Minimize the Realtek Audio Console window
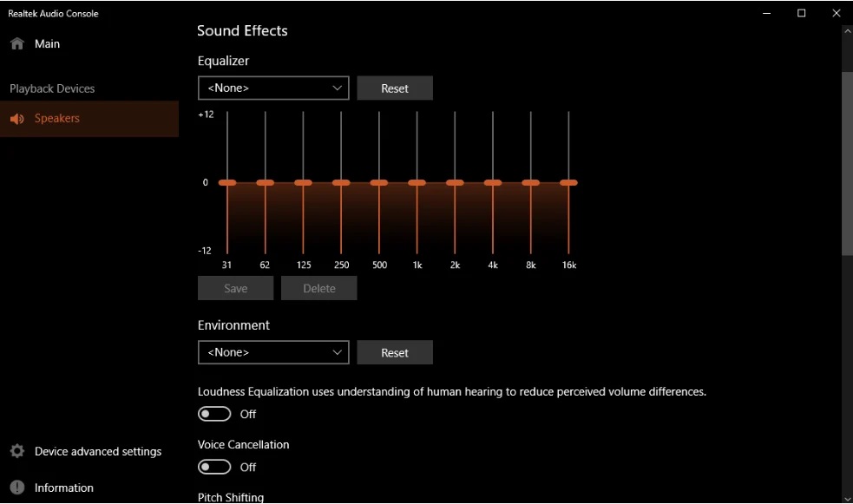853x504 pixels. tap(767, 13)
